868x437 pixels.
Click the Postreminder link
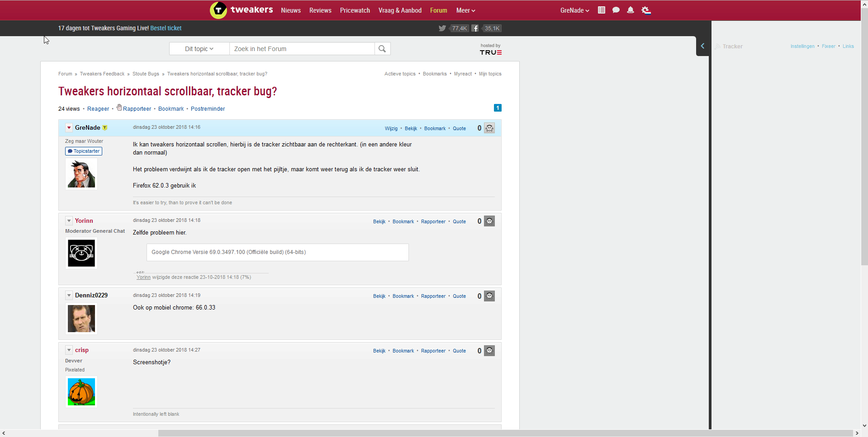point(208,109)
